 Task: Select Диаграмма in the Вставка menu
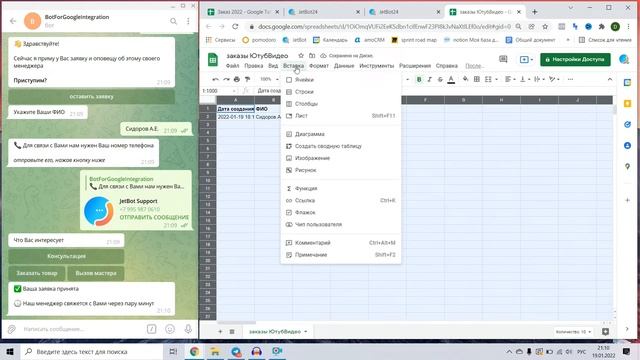pyautogui.click(x=341, y=134)
